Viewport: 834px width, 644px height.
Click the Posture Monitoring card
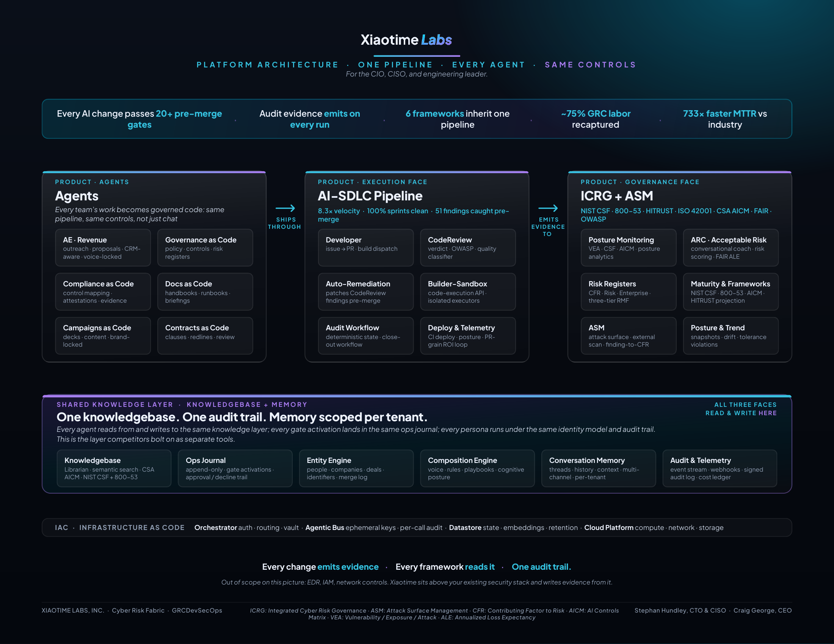pyautogui.click(x=628, y=248)
